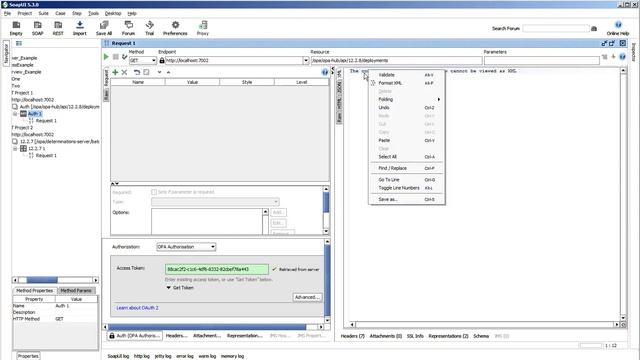This screenshot has width=640, height=360.
Task: Click the Save All toolbar icon
Action: tap(104, 28)
